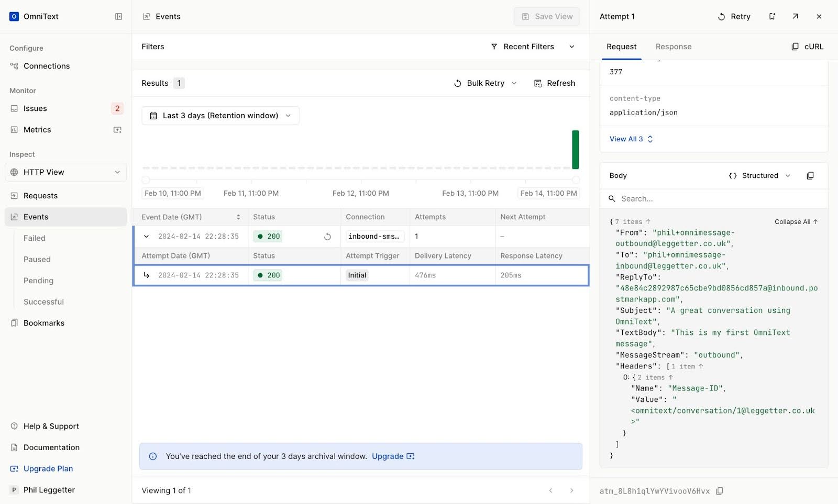This screenshot has height=504, width=838.
Task: Go to the previous results page
Action: tap(550, 490)
